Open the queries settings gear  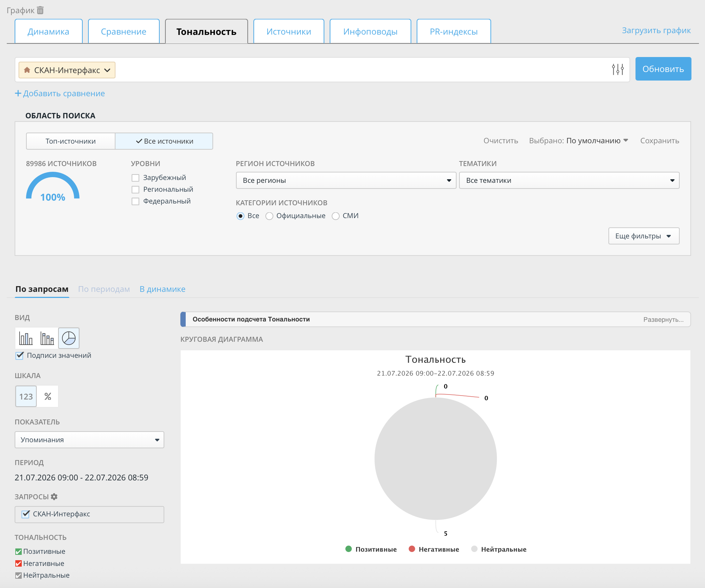(54, 496)
